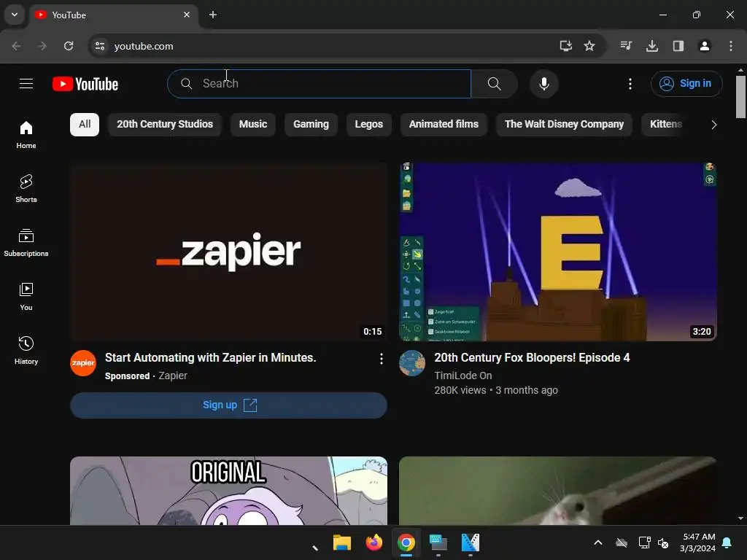
Task: Focus the YouTube search field
Action: click(320, 84)
